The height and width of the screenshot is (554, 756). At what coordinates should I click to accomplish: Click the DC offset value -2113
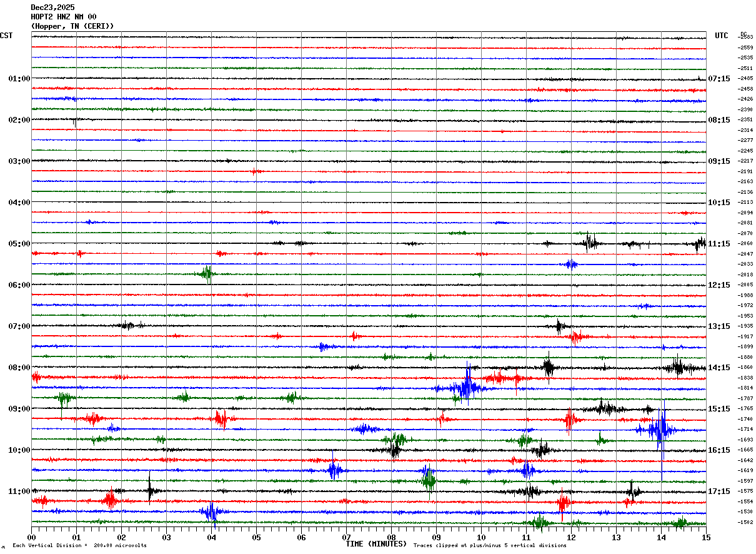(746, 202)
